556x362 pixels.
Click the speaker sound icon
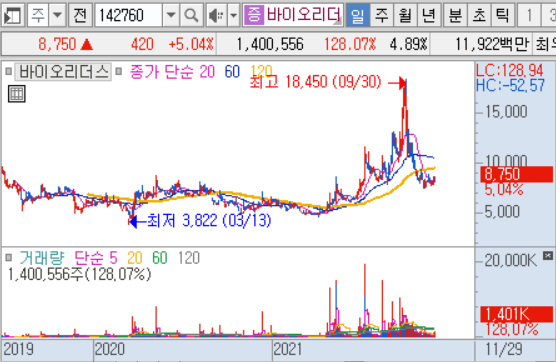(x=216, y=15)
